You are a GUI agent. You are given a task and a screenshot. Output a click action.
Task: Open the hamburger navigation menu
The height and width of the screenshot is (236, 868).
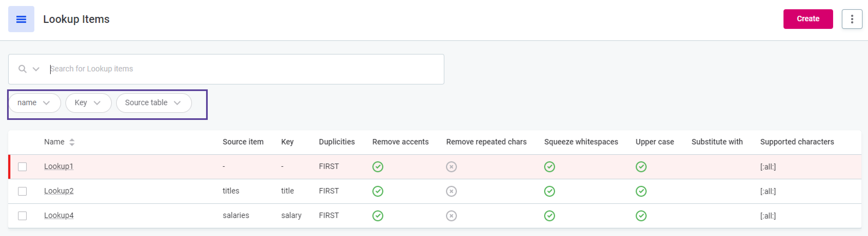point(21,19)
